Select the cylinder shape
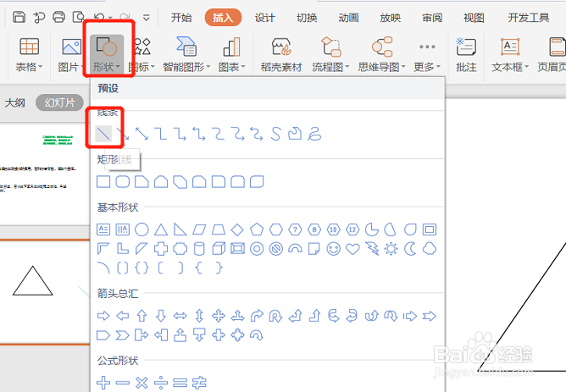This screenshot has width=566, height=392. 199,248
